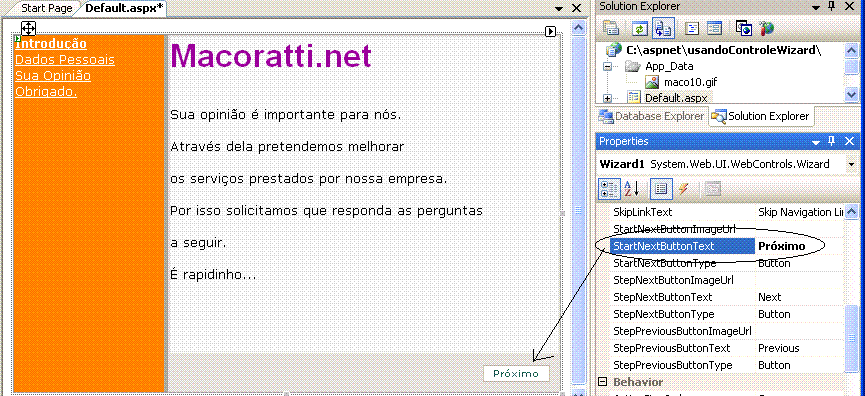Click the Sua Opinião sidebar link

pos(53,76)
